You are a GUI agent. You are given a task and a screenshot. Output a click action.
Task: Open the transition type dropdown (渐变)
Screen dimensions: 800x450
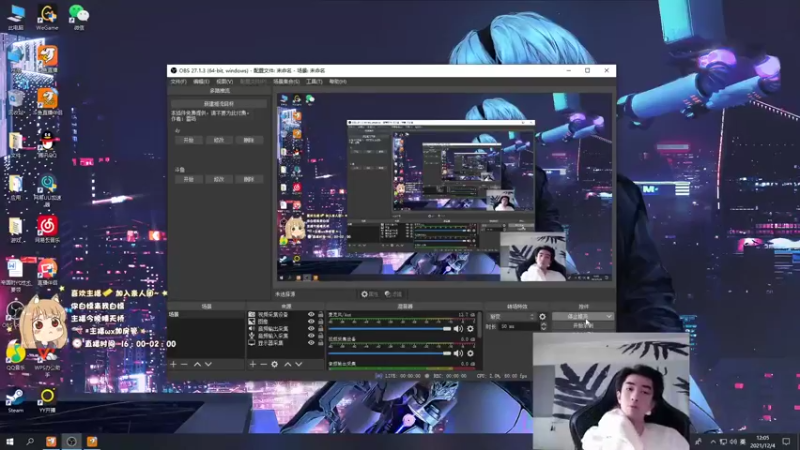point(511,317)
